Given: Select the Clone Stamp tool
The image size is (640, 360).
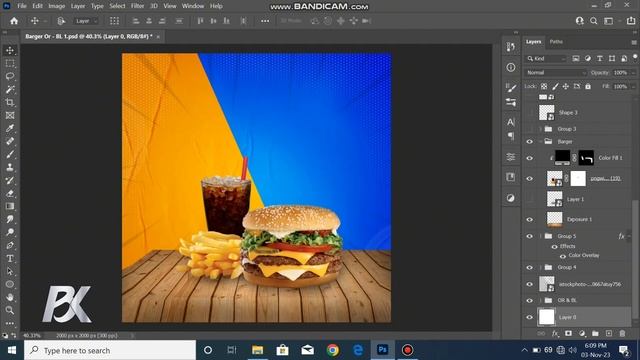Looking at the screenshot, I should point(10,167).
